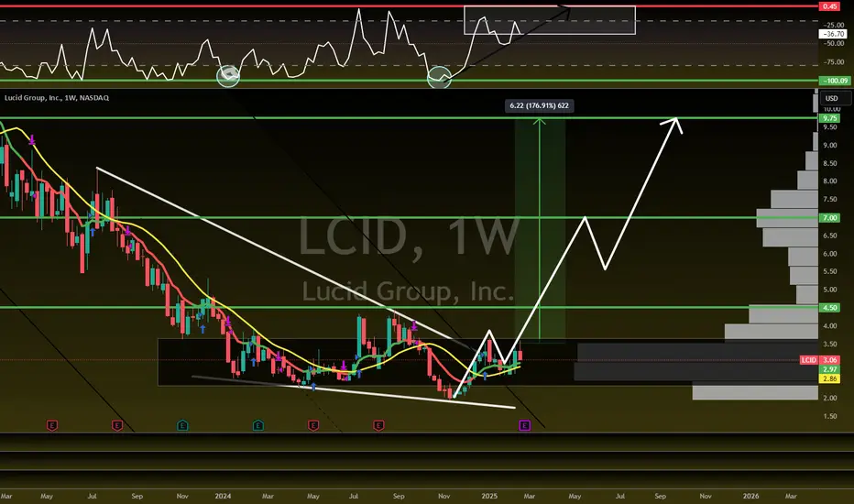This screenshot has width=854, height=504.
Task: Click the -36.70 indicator value label
Action: coord(833,34)
